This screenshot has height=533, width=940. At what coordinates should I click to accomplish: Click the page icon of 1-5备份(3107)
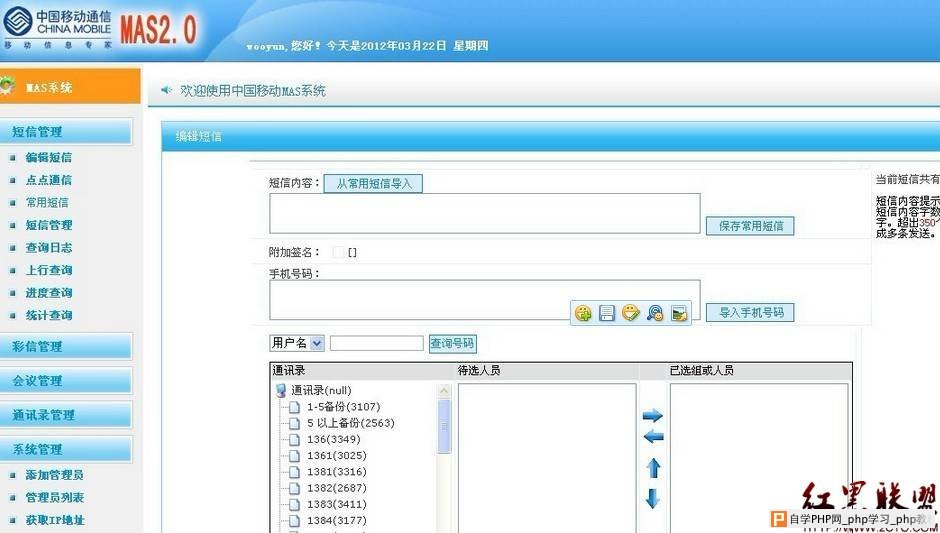(x=294, y=407)
